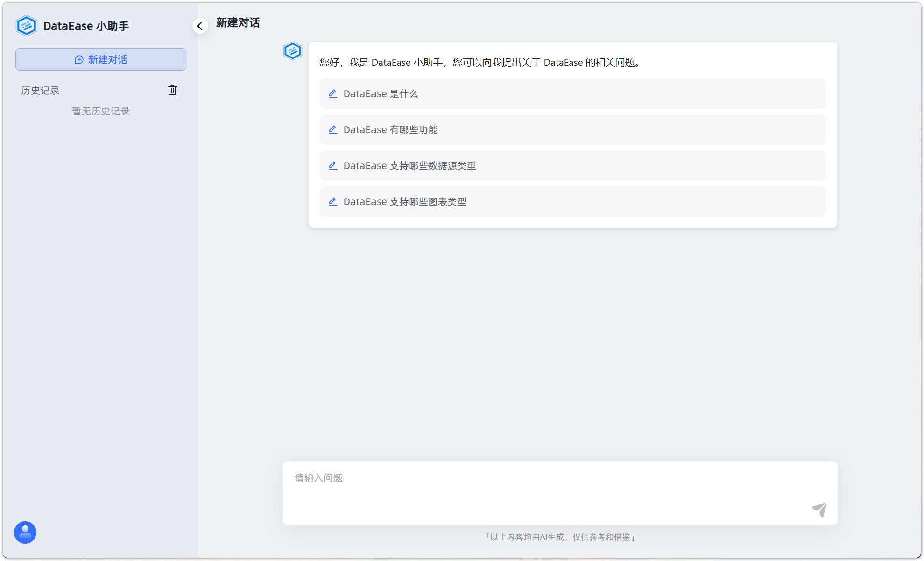
Task: Click the pencil icon beside 'DataEase 支持哪些数据源类型'
Action: pos(333,165)
